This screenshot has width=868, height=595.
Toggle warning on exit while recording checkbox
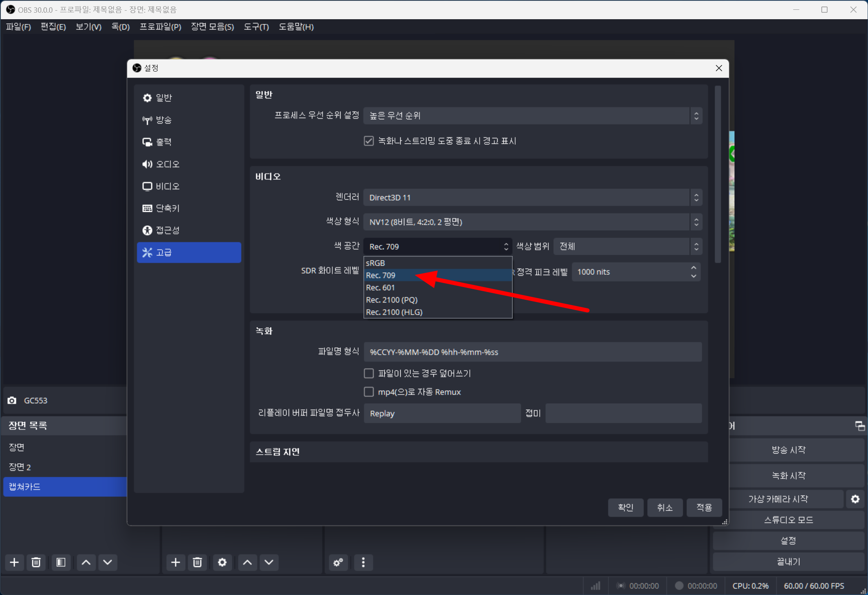369,141
